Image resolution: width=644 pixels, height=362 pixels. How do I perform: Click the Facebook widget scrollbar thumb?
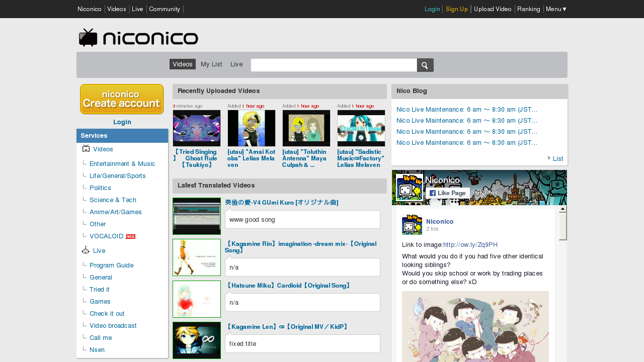tap(563, 226)
